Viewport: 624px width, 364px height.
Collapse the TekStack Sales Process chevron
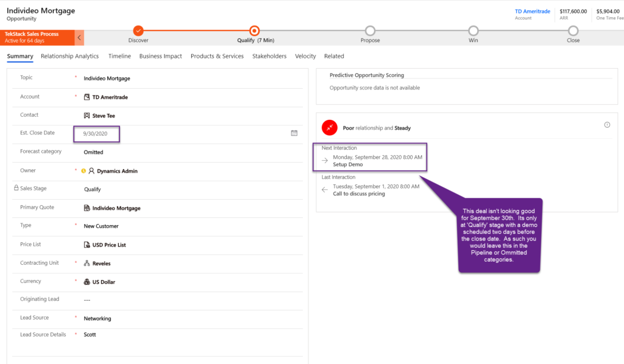(79, 38)
